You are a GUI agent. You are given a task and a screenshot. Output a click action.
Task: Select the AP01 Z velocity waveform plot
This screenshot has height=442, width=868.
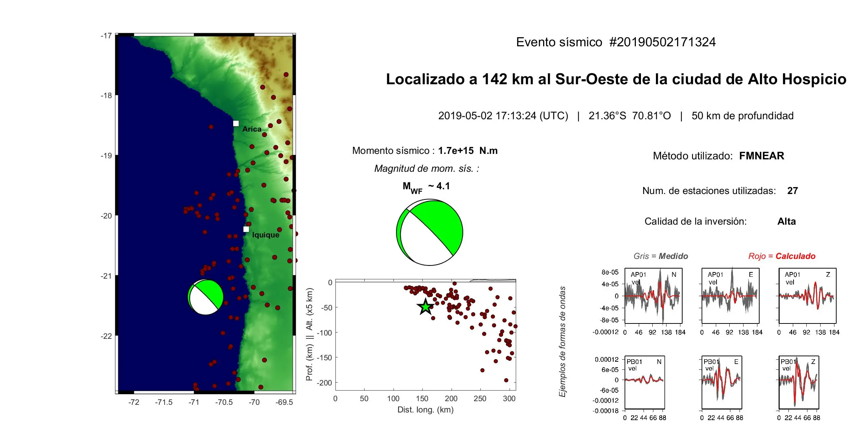tap(807, 296)
